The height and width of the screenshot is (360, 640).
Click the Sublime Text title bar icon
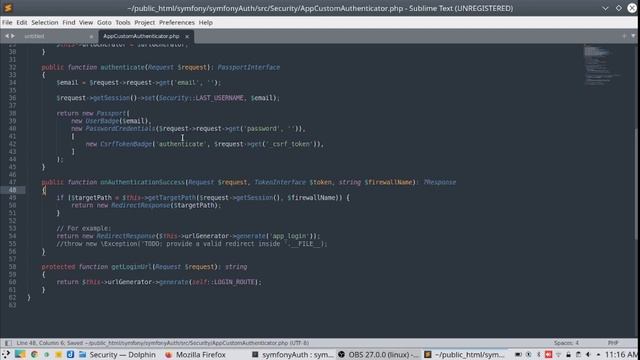click(8, 8)
